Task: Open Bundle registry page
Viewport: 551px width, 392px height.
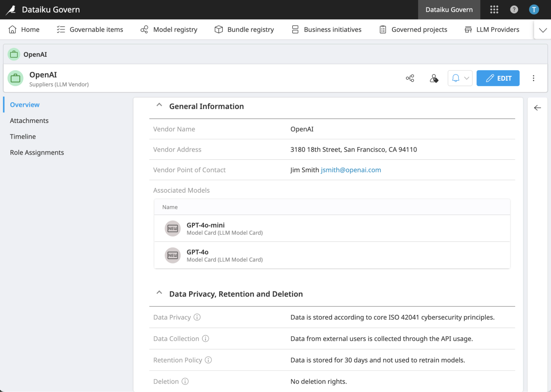Action: click(x=244, y=29)
